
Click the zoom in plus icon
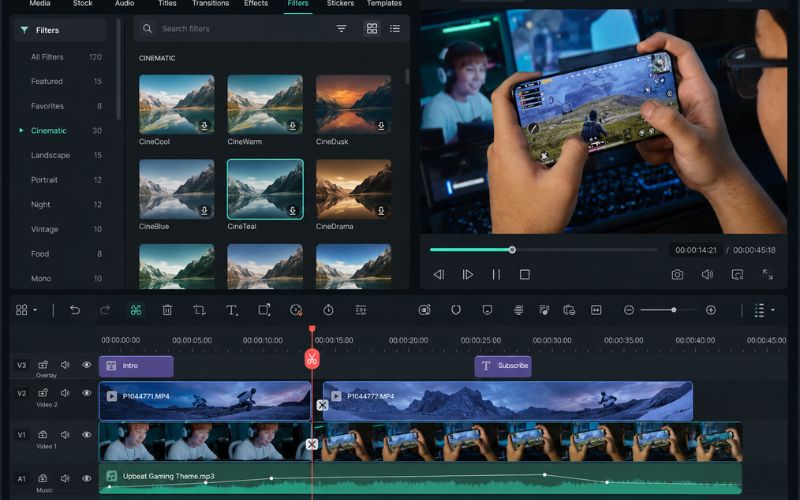point(711,310)
